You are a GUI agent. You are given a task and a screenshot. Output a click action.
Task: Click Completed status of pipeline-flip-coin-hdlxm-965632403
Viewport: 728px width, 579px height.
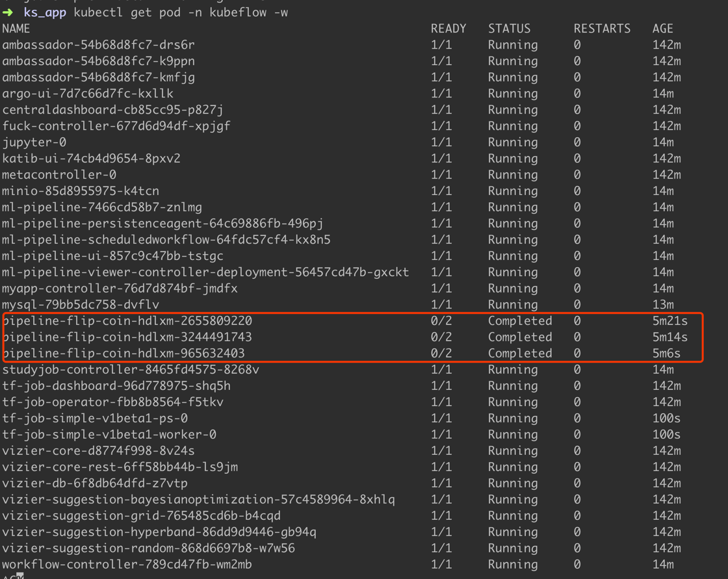coord(520,354)
